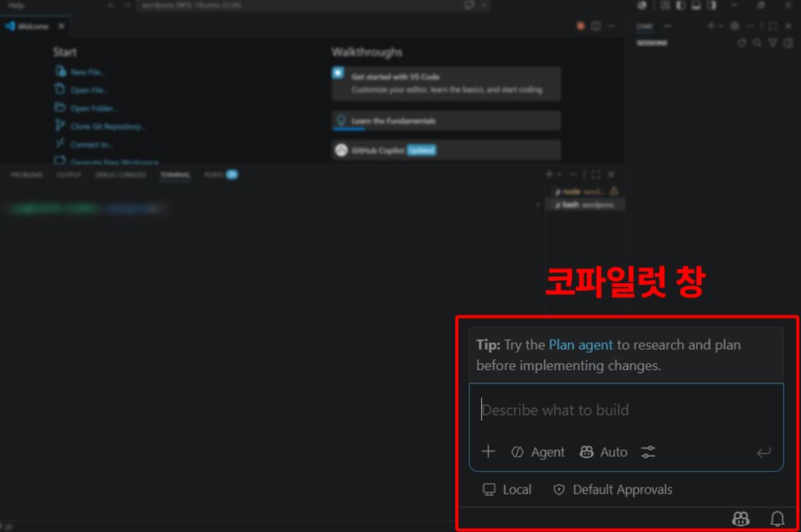
Task: Click the plus attach context icon
Action: (x=488, y=451)
